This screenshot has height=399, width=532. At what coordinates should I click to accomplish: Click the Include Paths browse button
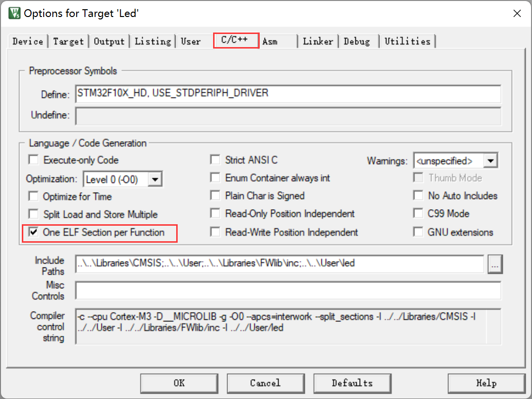point(495,265)
